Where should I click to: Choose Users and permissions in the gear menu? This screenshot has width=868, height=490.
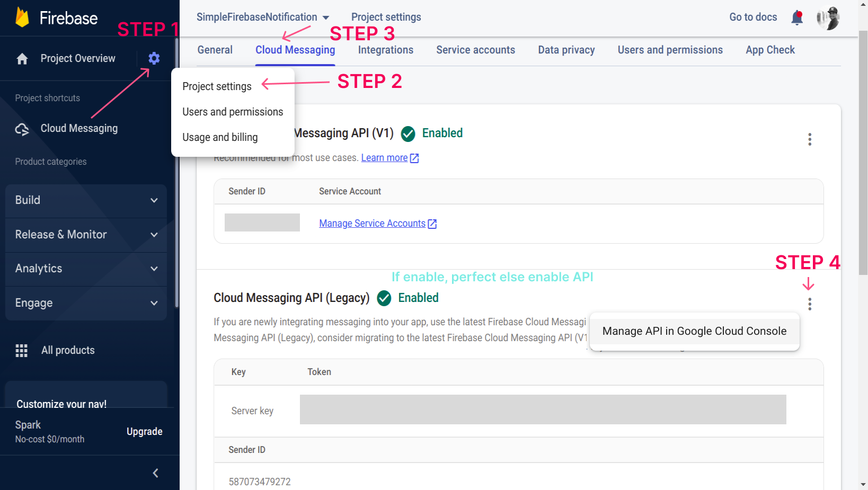(x=233, y=112)
